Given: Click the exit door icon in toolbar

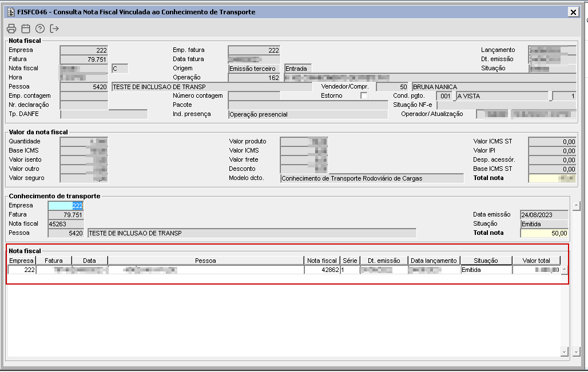Looking at the screenshot, I should [x=54, y=29].
